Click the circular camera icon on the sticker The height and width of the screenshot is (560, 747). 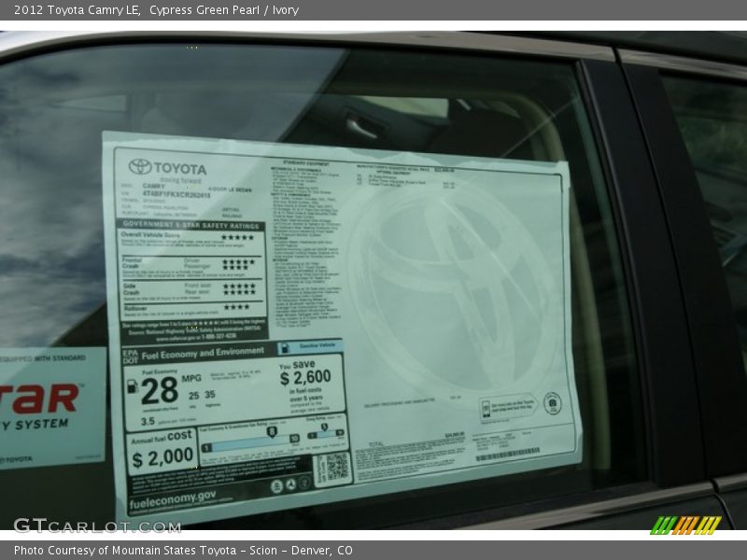pyautogui.click(x=552, y=403)
